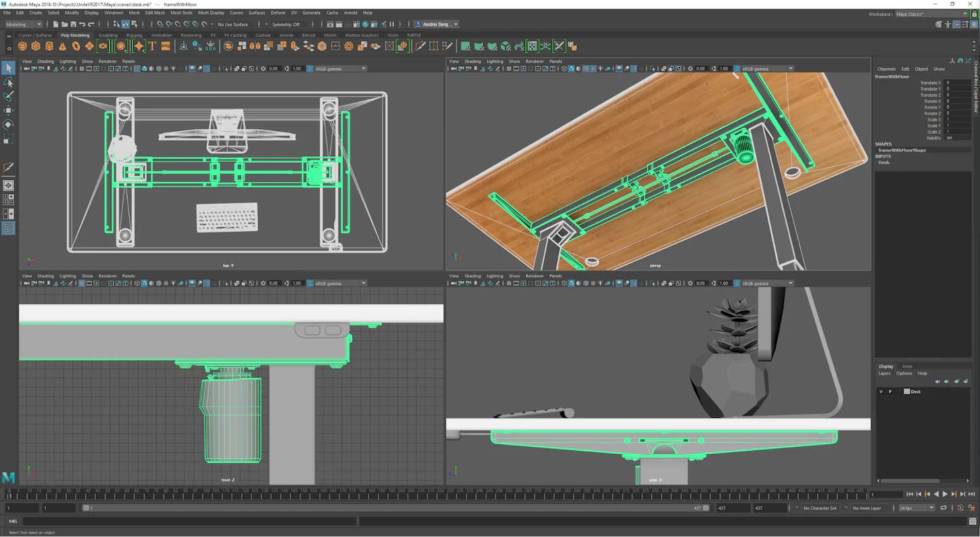The image size is (980, 537).
Task: Open the 24 fps playback speed dropdown
Action: click(916, 508)
